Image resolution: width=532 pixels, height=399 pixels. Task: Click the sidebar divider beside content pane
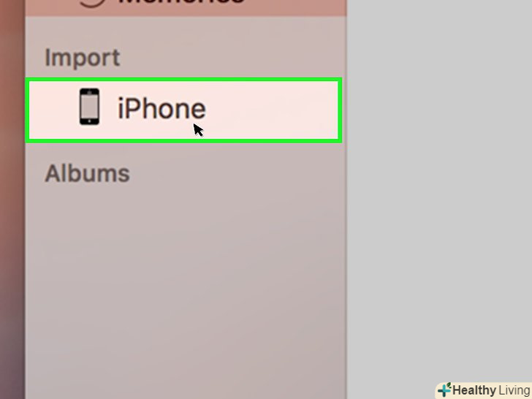346,199
